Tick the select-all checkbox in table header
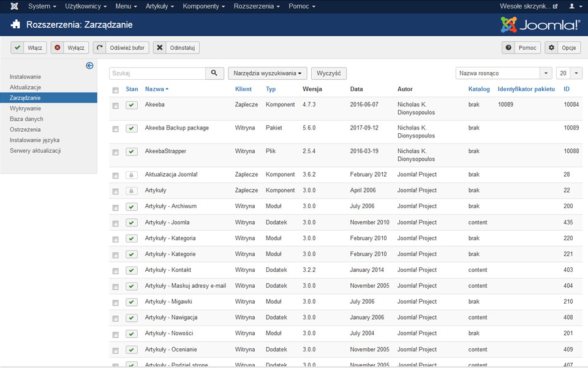 pos(116,90)
